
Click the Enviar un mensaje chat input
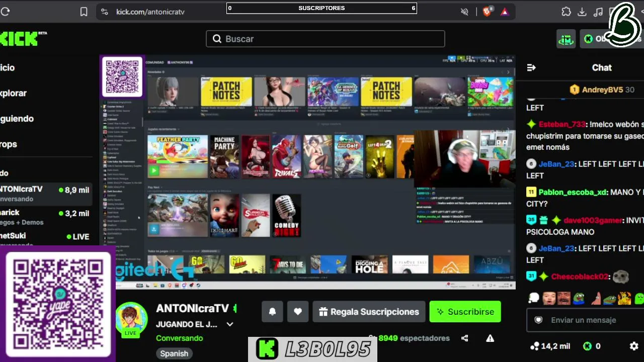[585, 320]
